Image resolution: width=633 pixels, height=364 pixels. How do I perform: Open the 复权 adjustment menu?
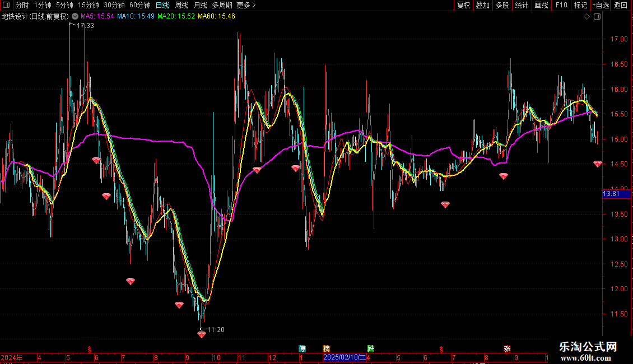[463, 5]
